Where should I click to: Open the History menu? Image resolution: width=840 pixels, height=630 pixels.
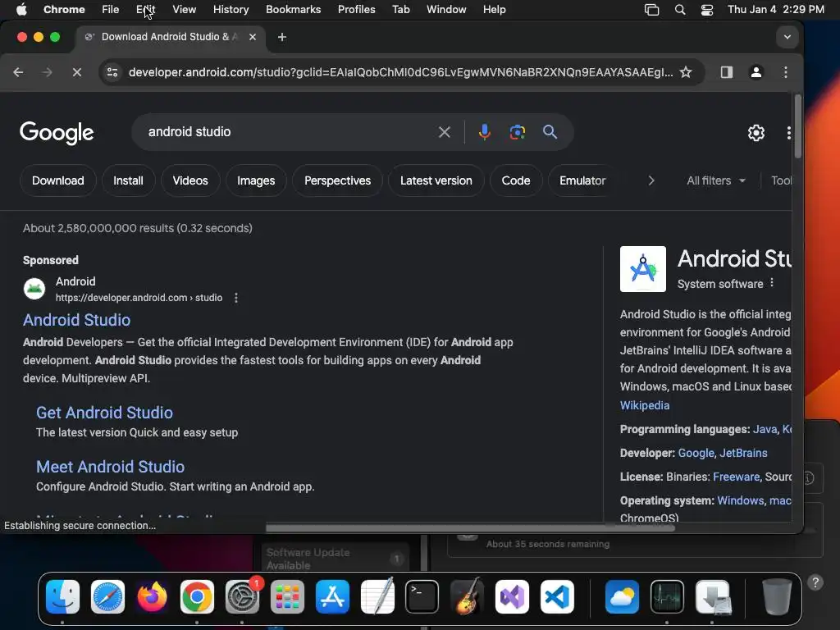[x=231, y=10]
